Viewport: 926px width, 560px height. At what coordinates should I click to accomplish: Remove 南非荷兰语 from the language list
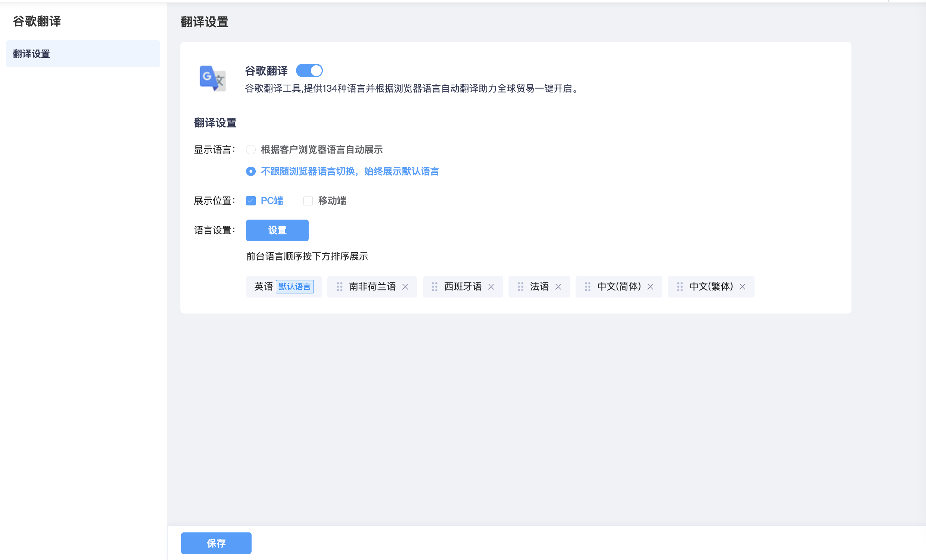click(x=406, y=286)
